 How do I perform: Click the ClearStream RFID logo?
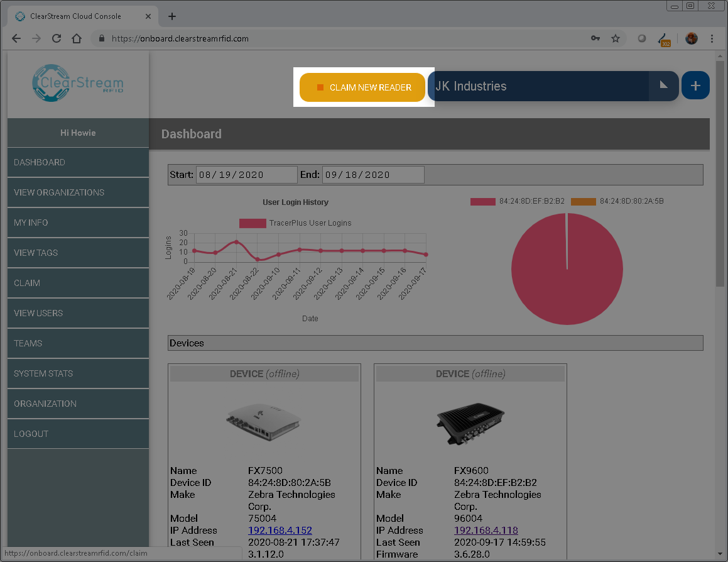click(78, 83)
